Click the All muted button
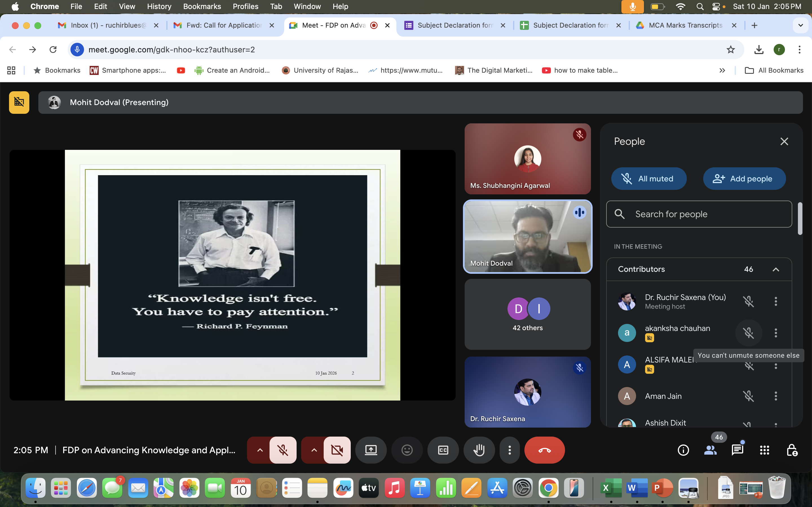Viewport: 812px width, 507px height. [648, 179]
